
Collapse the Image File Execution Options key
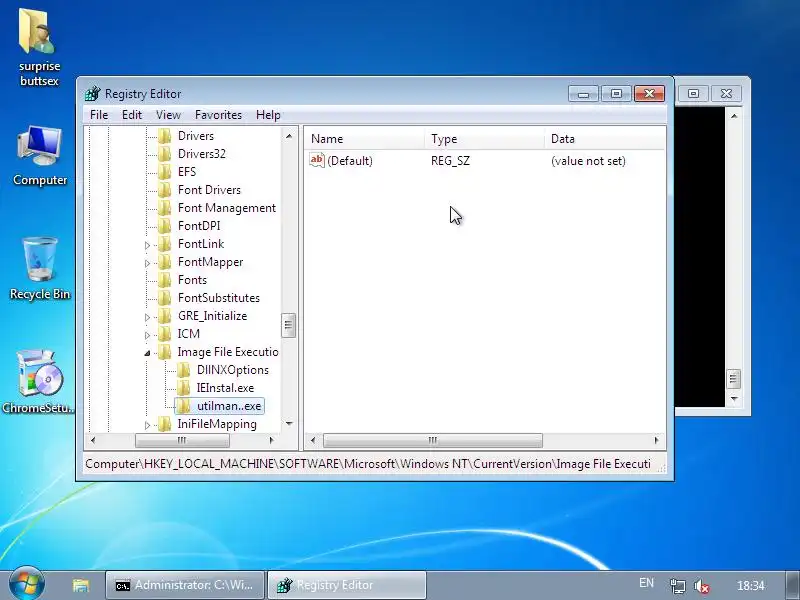[x=147, y=353]
